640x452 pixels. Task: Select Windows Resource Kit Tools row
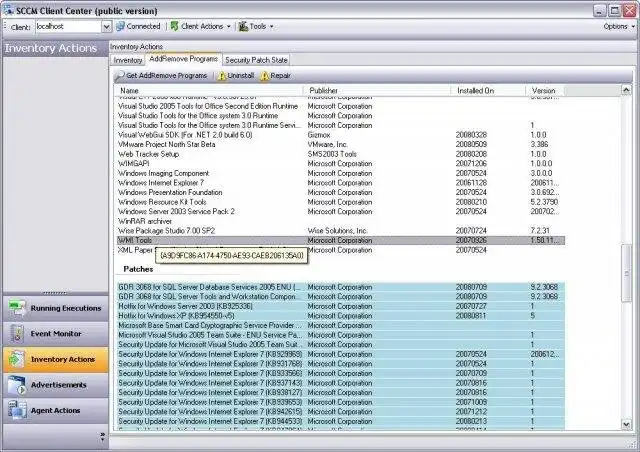(x=341, y=202)
